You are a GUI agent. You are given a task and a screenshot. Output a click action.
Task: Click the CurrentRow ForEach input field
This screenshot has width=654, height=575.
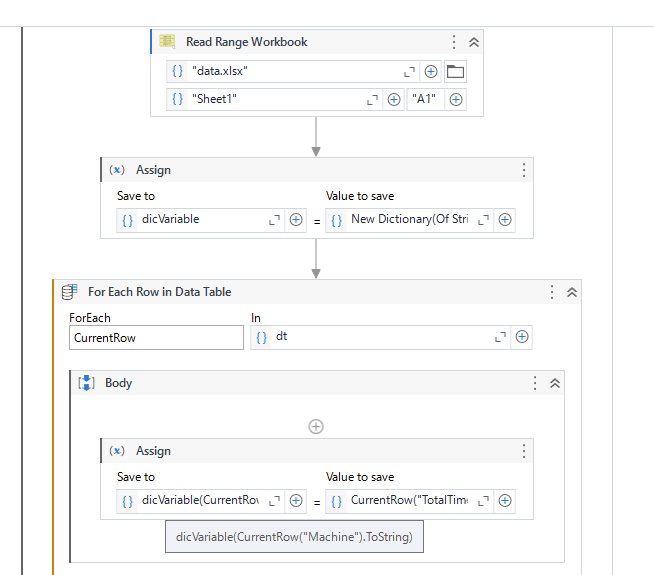[156, 338]
